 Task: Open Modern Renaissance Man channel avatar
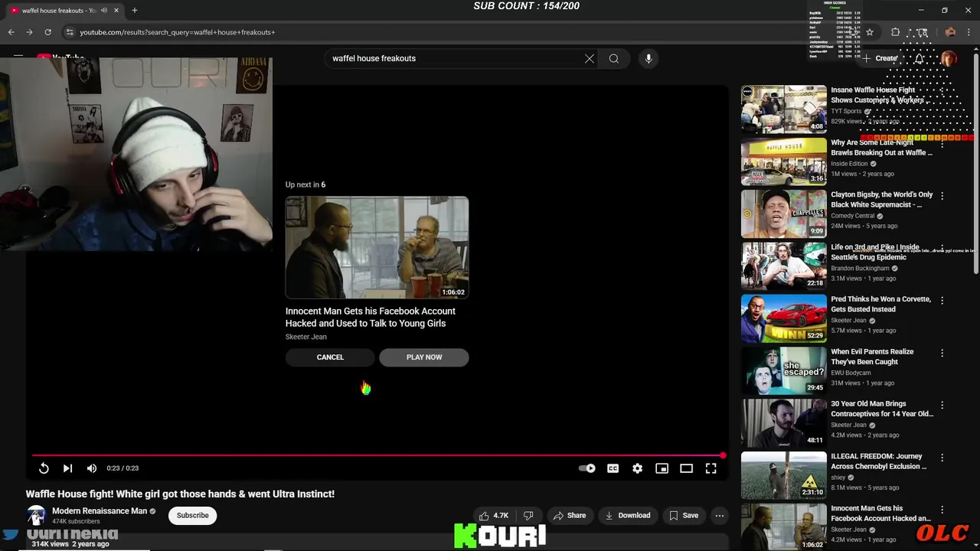36,516
